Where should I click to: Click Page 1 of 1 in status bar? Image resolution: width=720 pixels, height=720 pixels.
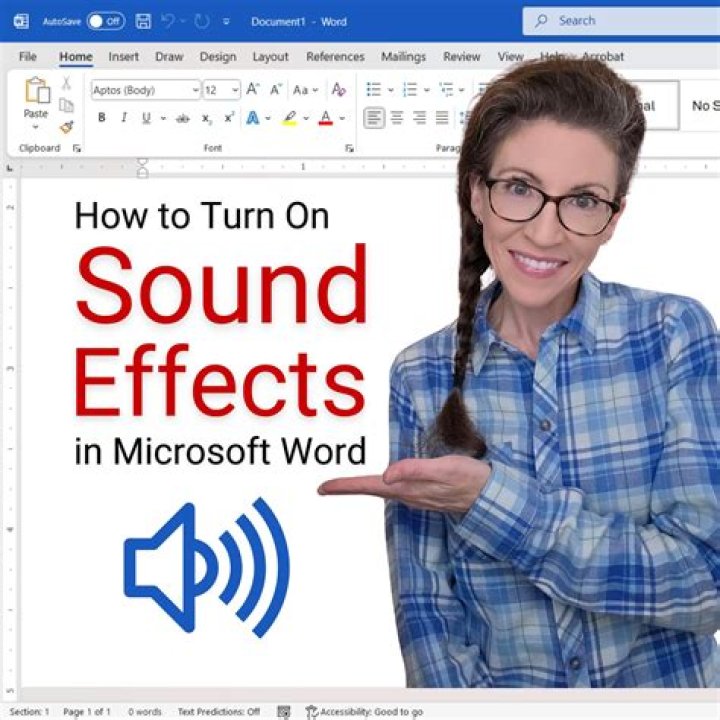click(x=87, y=712)
